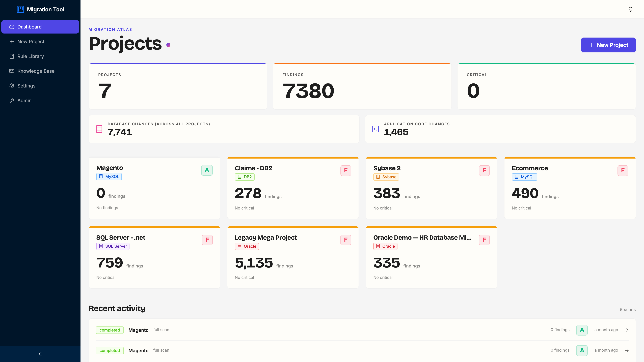Click the Dashboard gauge icon in sidebar
This screenshot has width=644, height=362.
(12, 27)
